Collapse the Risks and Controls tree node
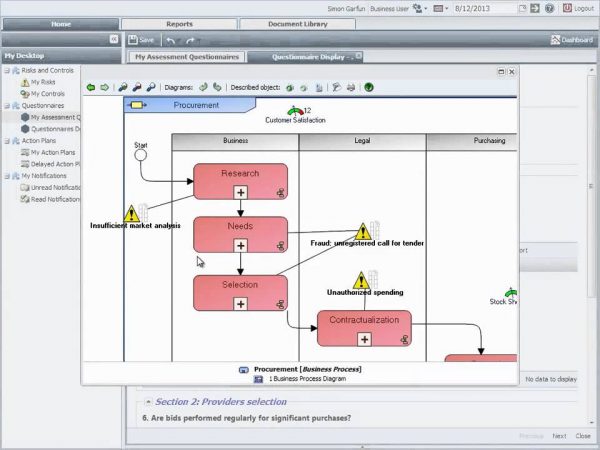 6,70
